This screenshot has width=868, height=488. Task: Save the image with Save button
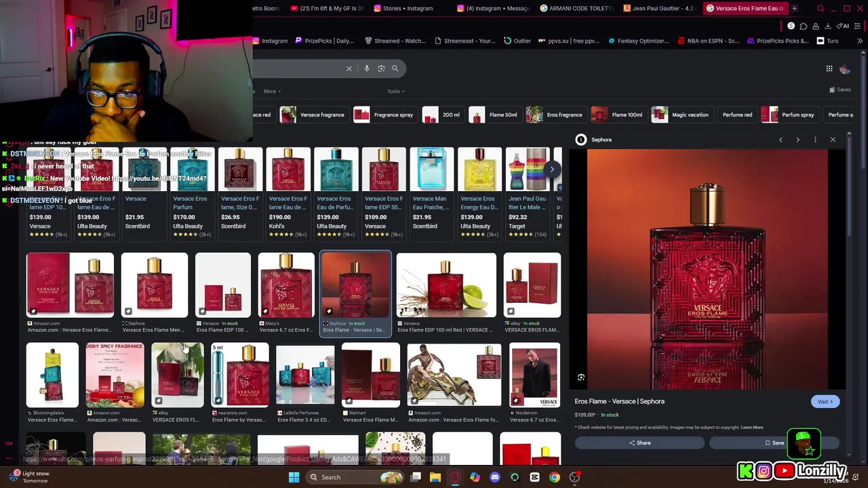774,443
